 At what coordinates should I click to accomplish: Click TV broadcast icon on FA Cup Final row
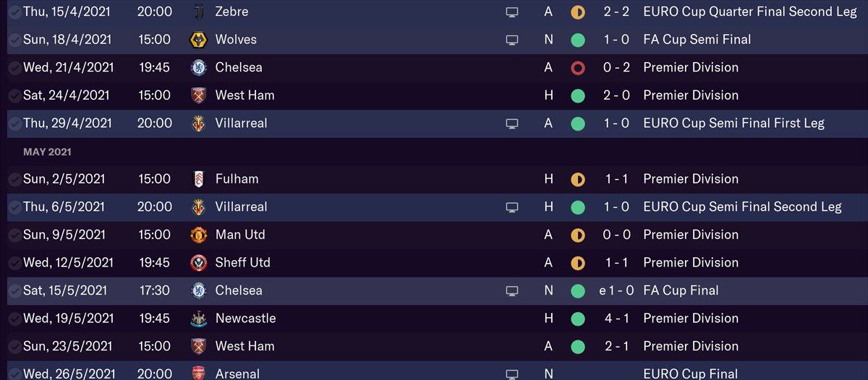click(512, 291)
